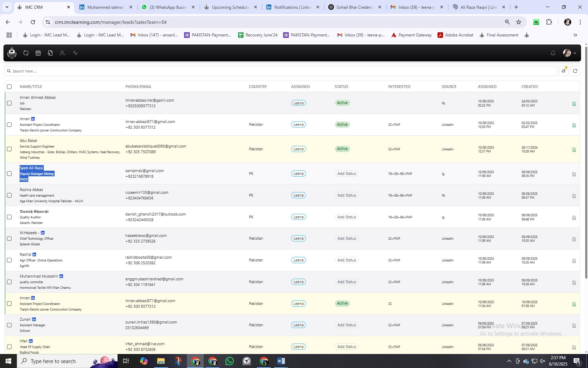Open the Recovery June'24 bookmark
This screenshot has height=368, width=588.
tap(258, 35)
